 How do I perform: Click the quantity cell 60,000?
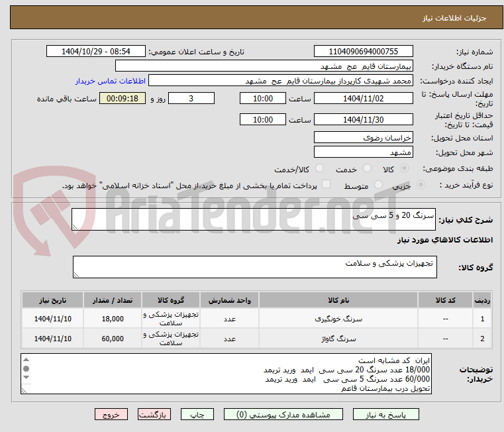(x=113, y=339)
